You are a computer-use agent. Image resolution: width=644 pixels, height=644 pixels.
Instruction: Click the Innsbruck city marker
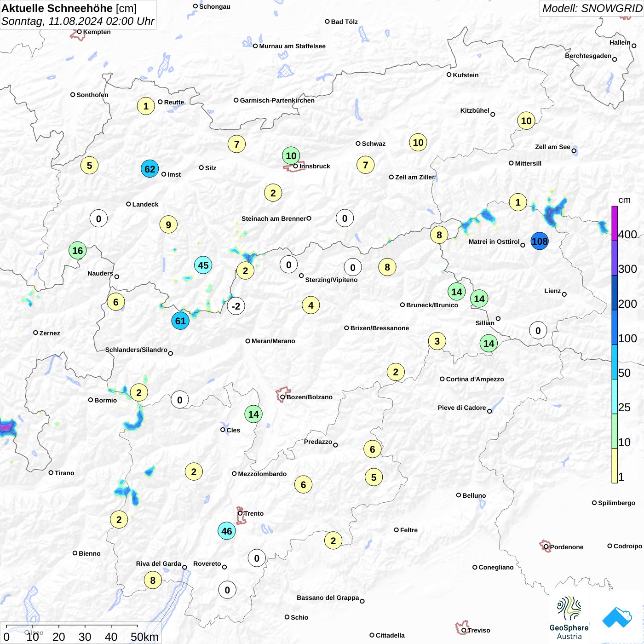[x=296, y=166]
